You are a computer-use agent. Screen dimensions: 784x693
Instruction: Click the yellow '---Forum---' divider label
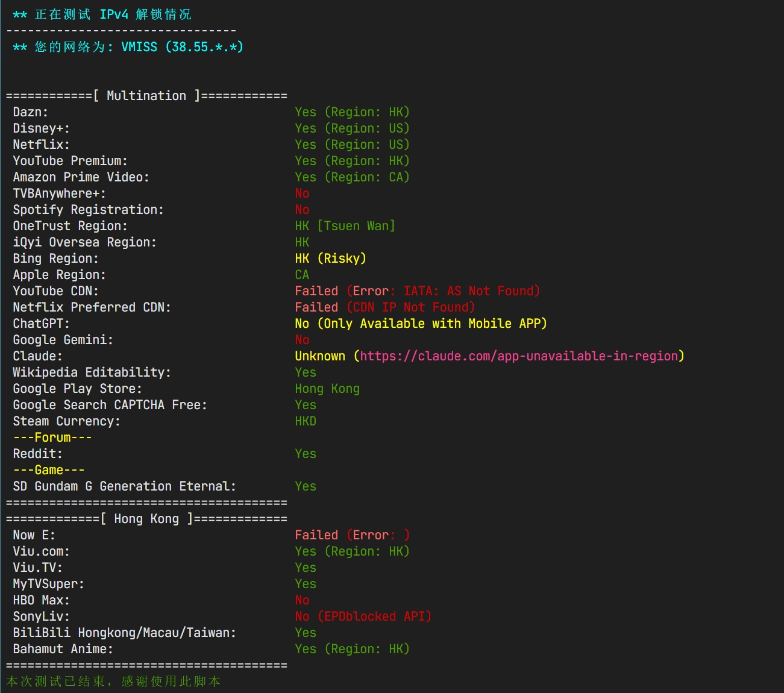point(52,437)
